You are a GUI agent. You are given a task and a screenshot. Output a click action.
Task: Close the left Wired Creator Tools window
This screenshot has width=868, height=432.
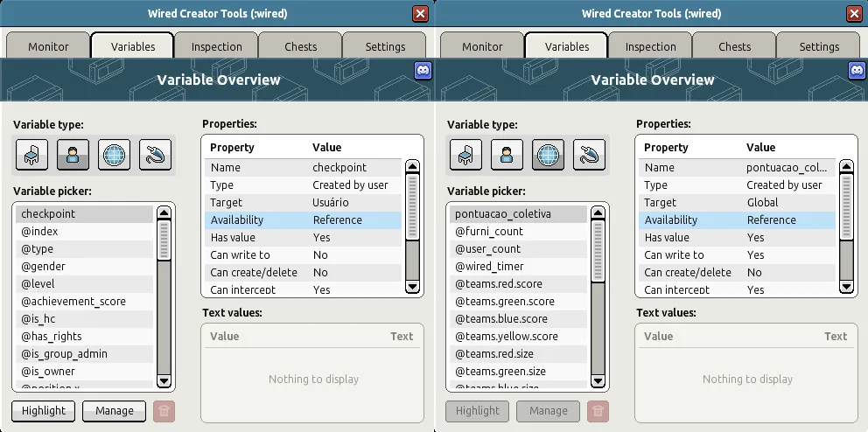[x=421, y=14]
